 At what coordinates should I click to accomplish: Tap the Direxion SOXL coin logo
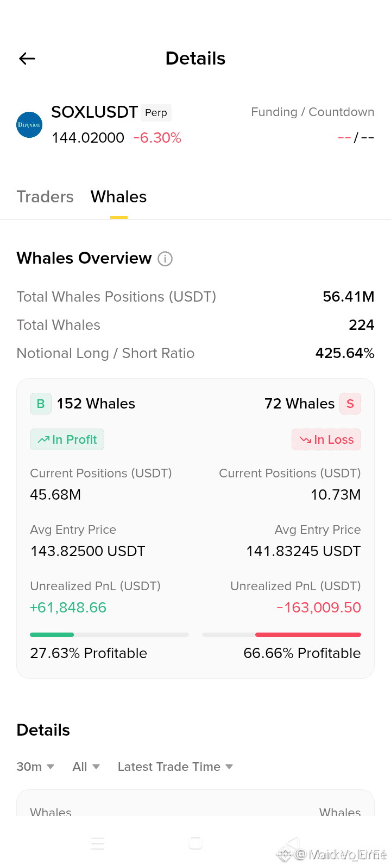coord(29,125)
